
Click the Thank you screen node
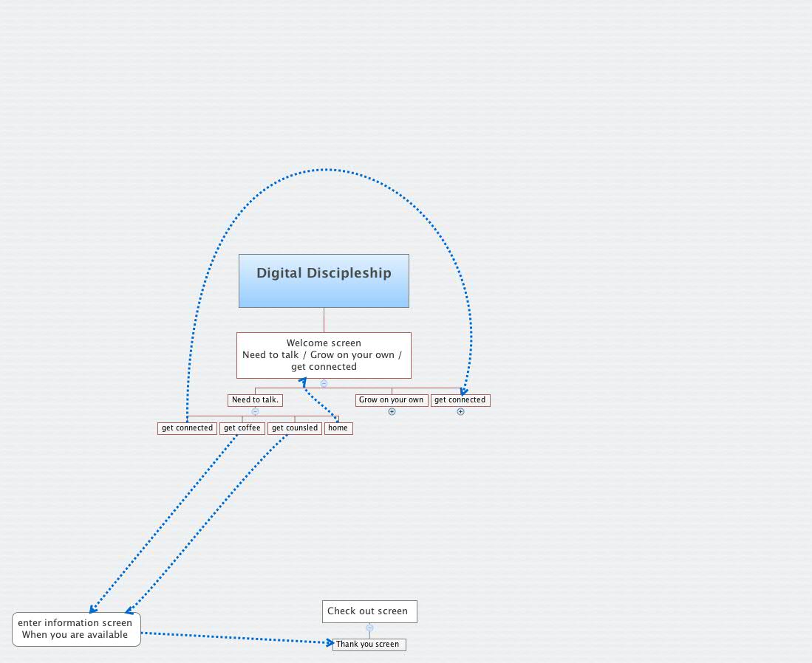point(369,644)
